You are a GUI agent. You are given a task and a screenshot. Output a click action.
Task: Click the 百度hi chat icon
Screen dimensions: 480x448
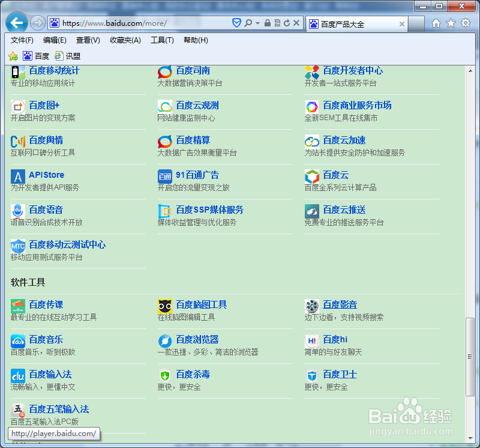tap(312, 341)
